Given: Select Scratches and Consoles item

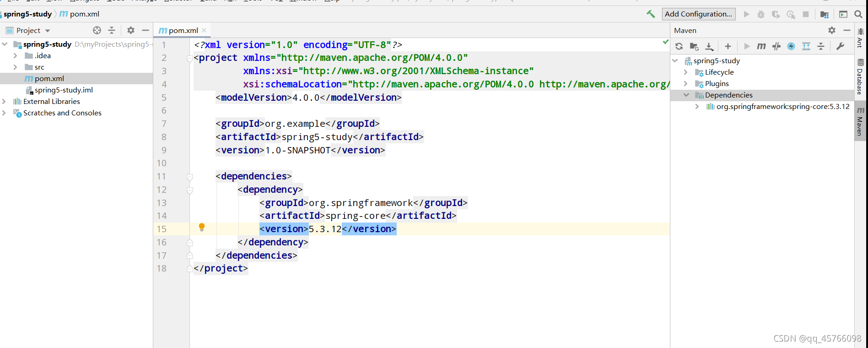Looking at the screenshot, I should [x=62, y=113].
